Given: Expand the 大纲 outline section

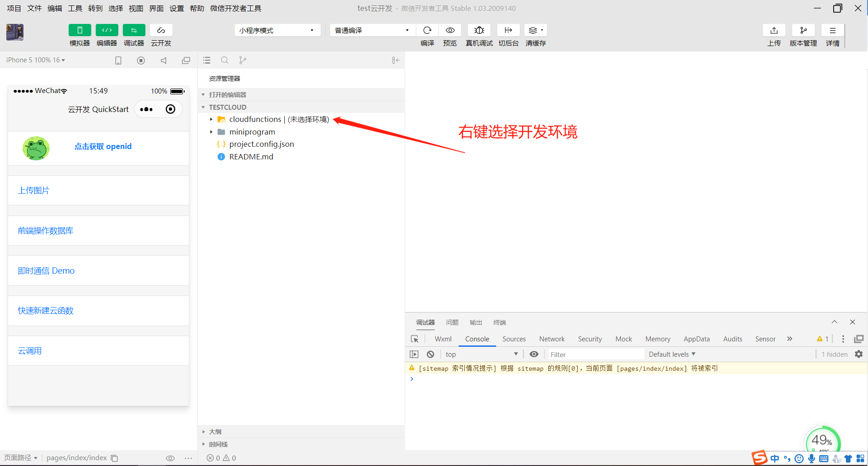Looking at the screenshot, I should click(x=203, y=432).
